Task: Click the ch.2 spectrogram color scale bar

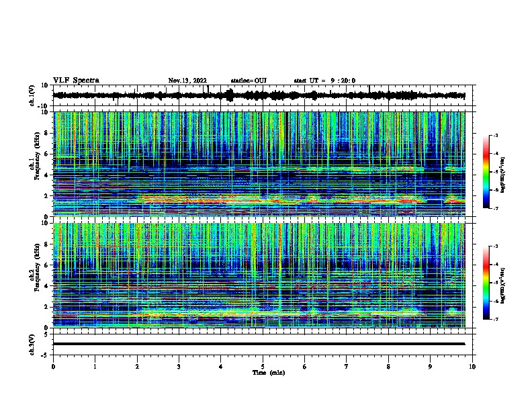Action: pyautogui.click(x=486, y=283)
